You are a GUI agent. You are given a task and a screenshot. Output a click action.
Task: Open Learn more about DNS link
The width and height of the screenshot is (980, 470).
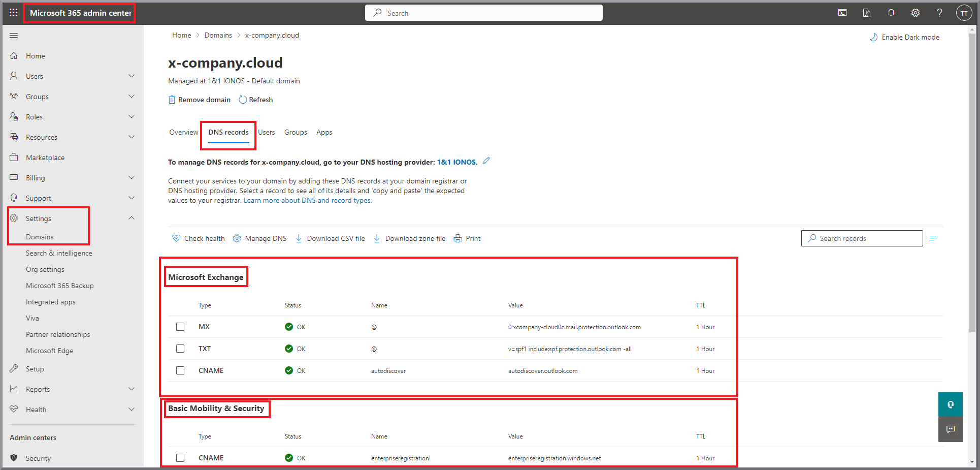(x=308, y=200)
